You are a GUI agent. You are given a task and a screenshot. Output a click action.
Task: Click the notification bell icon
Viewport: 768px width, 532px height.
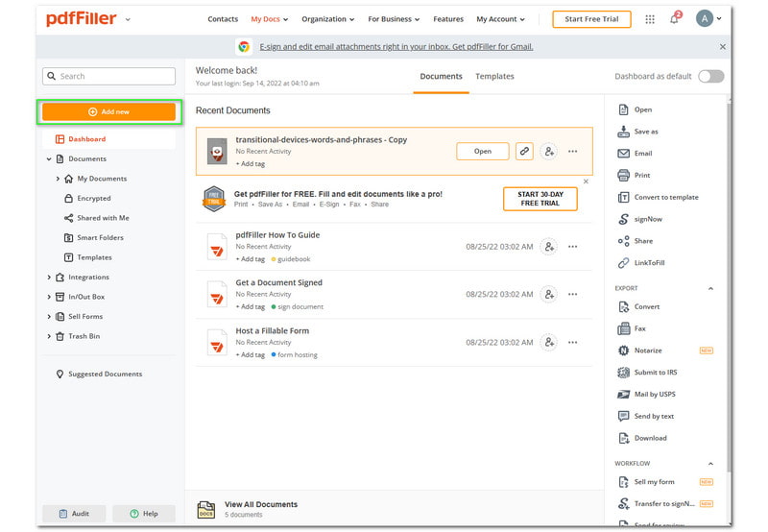[x=675, y=18]
